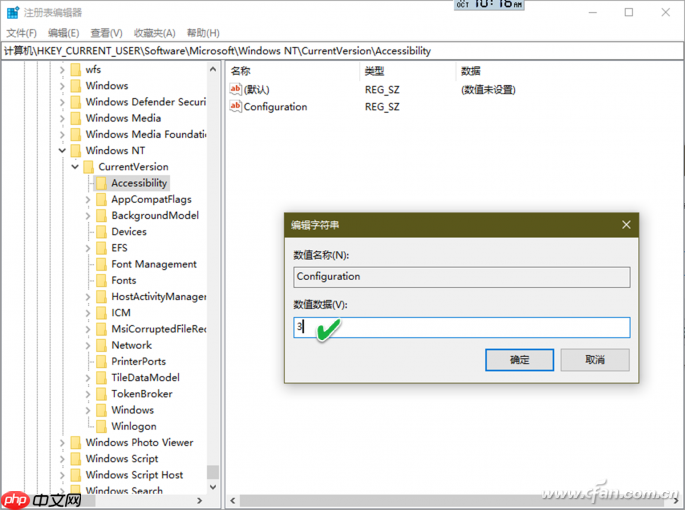Select the EFS folder icon
685x510 pixels.
point(100,248)
